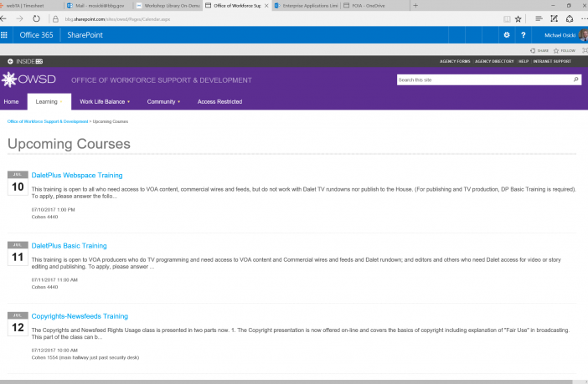This screenshot has width=588, height=384.
Task: Make a web note pen icon
Action: [x=554, y=18]
